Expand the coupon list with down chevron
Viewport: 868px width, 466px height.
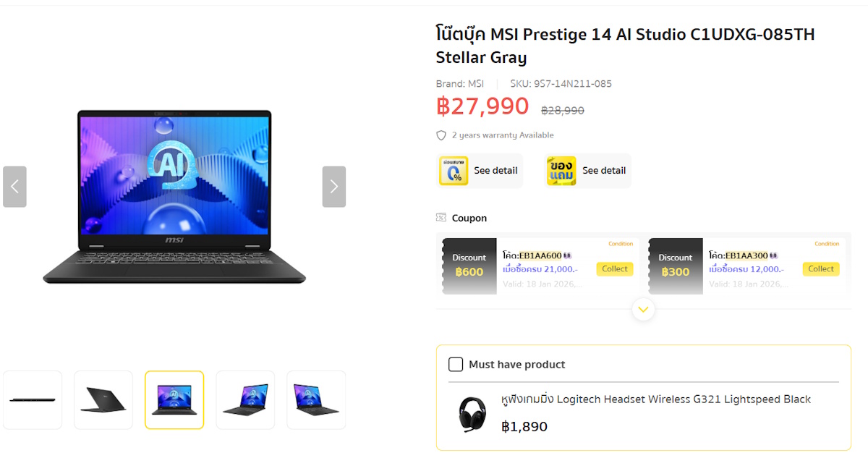point(643,310)
